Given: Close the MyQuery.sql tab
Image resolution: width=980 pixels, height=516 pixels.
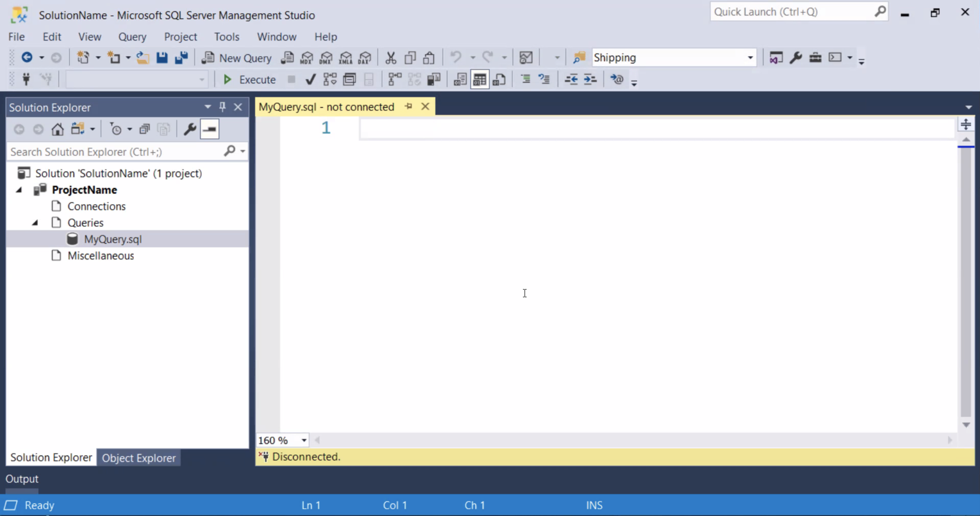Looking at the screenshot, I should (425, 106).
